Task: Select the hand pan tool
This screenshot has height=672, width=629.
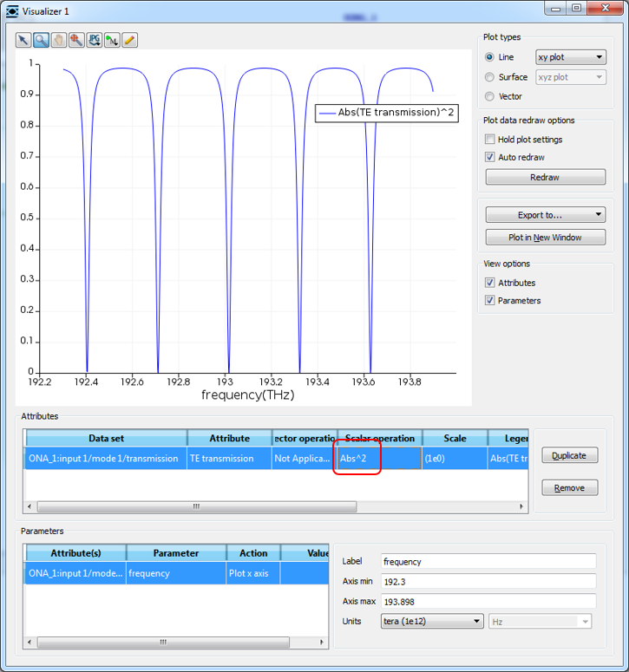Action: coord(59,40)
